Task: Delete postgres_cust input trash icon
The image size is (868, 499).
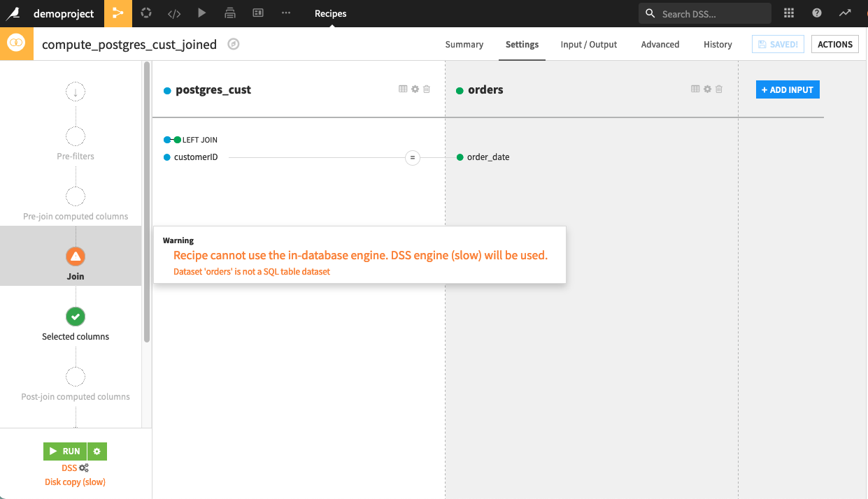Action: [427, 89]
